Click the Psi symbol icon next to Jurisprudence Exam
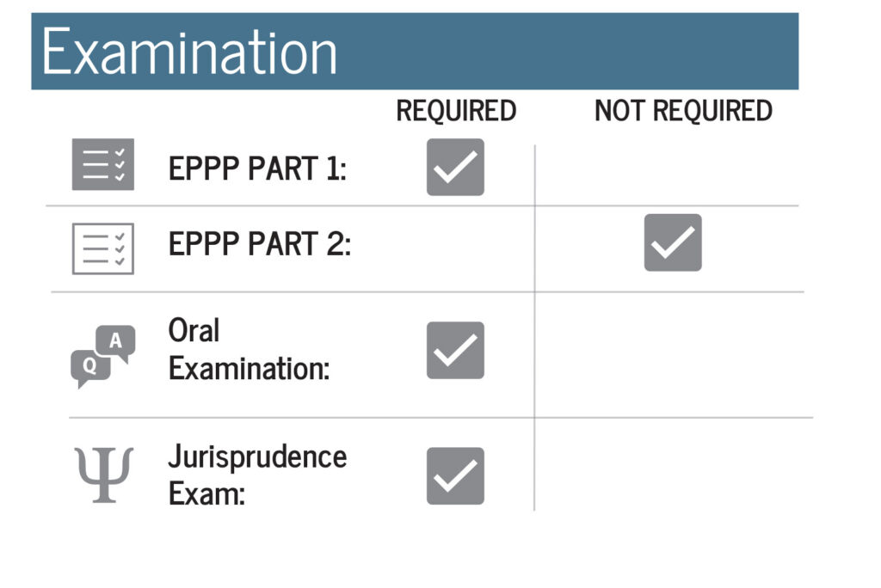The height and width of the screenshot is (588, 881). point(104,475)
